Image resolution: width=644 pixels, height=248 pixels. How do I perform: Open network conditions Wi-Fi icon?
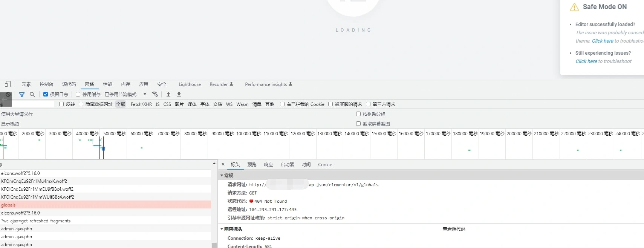(154, 94)
